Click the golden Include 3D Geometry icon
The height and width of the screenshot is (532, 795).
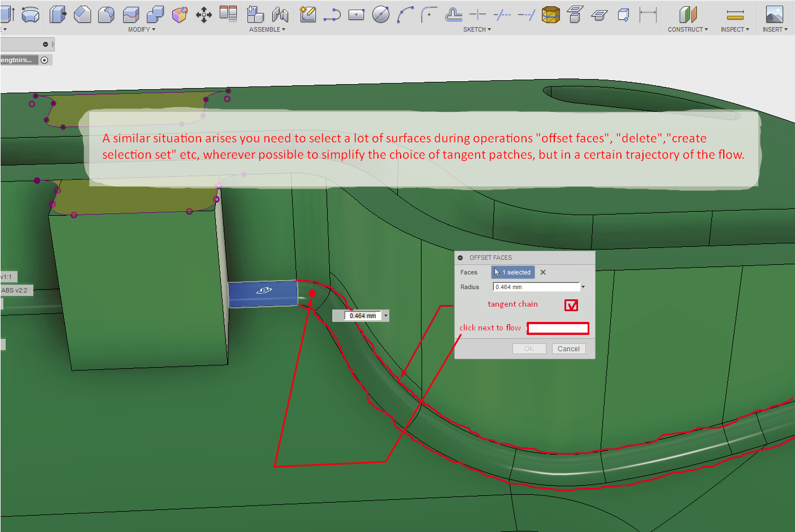tap(551, 14)
